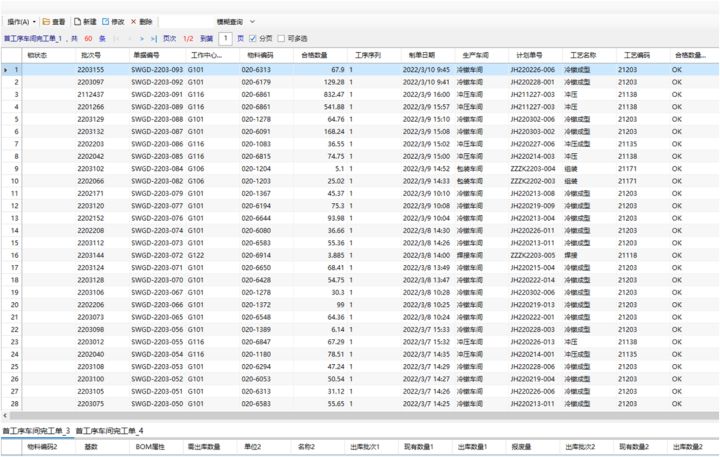The width and height of the screenshot is (720, 457).
Task: Select cell SWGD-2203-051
Action: pyautogui.click(x=157, y=392)
